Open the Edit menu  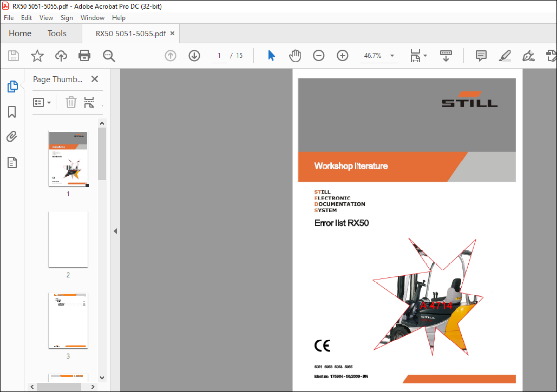(27, 18)
